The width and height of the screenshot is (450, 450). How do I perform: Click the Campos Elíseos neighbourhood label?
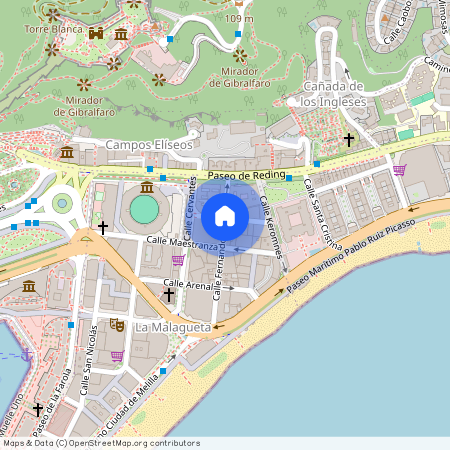click(149, 145)
